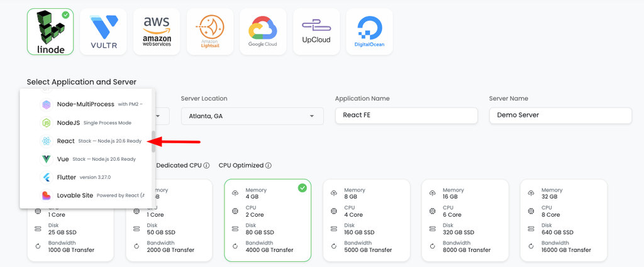Click the info icon beside Dedicated CPU
The image size is (644, 267).
pos(206,166)
